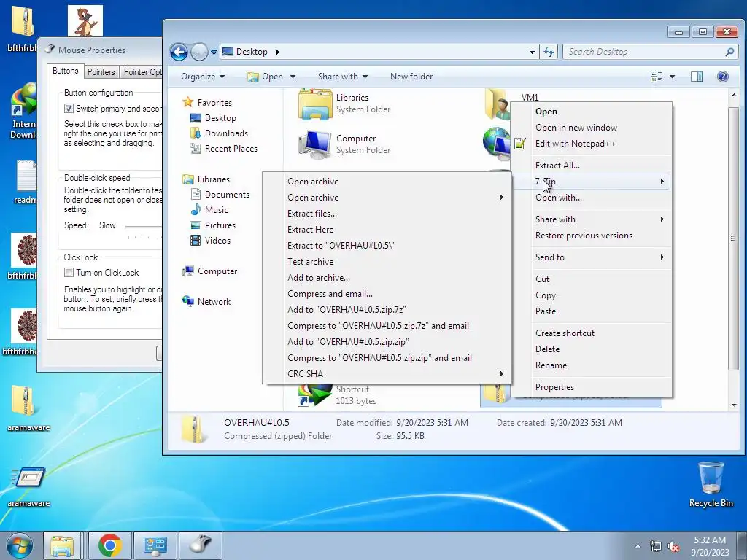Click Create shortcut in context menu
Screen dimensions: 747x560
591,332
